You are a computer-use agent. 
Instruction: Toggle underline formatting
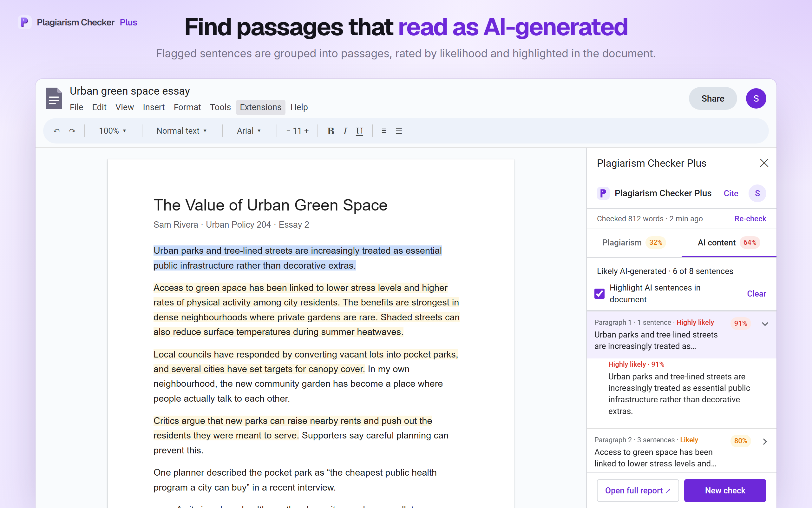coord(359,131)
